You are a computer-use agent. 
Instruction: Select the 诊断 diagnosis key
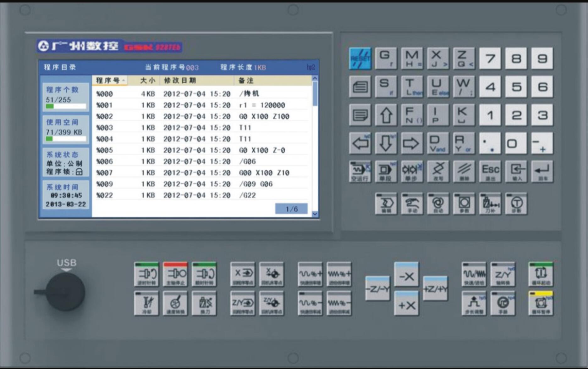pos(516,204)
